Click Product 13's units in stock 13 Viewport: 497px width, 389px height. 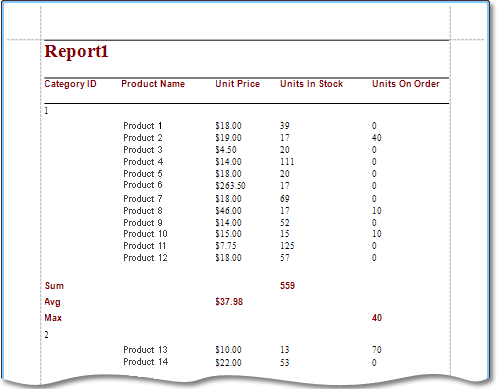[285, 350]
